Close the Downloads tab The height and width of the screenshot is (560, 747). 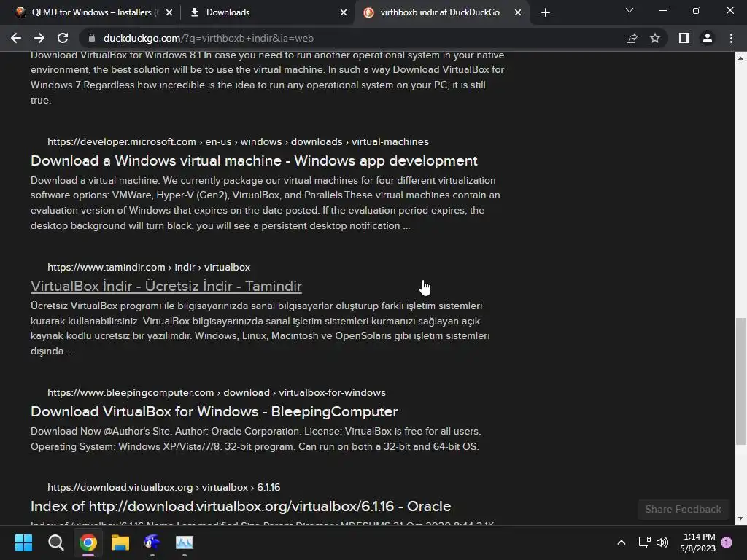point(344,12)
